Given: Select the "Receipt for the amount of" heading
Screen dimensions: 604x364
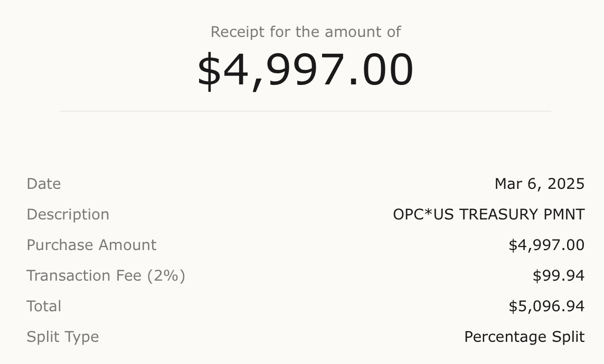Looking at the screenshot, I should (x=306, y=32).
